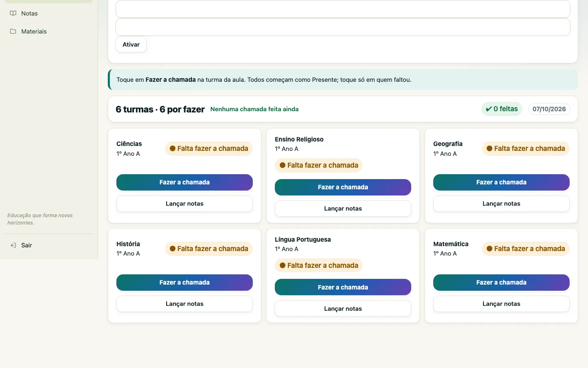
Task: Open Materiais in the sidebar
Action: click(x=49, y=31)
